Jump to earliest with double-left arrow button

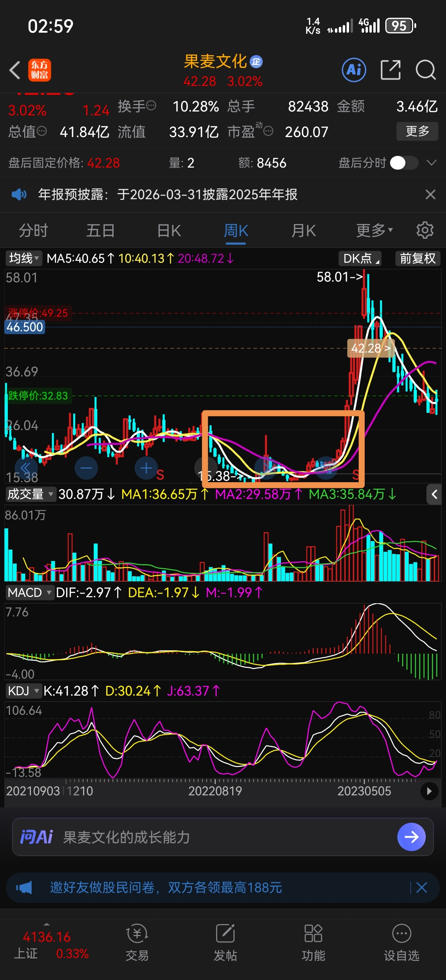[26, 468]
